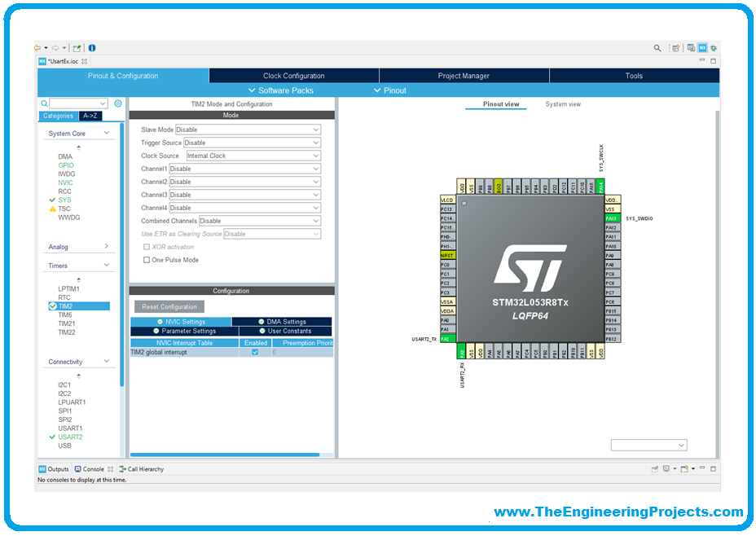Open the Clock Source dropdown
756x536 pixels.
(253, 156)
